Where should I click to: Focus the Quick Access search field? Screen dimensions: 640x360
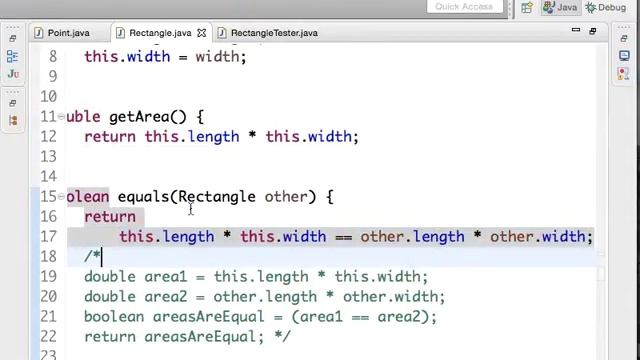pos(464,7)
